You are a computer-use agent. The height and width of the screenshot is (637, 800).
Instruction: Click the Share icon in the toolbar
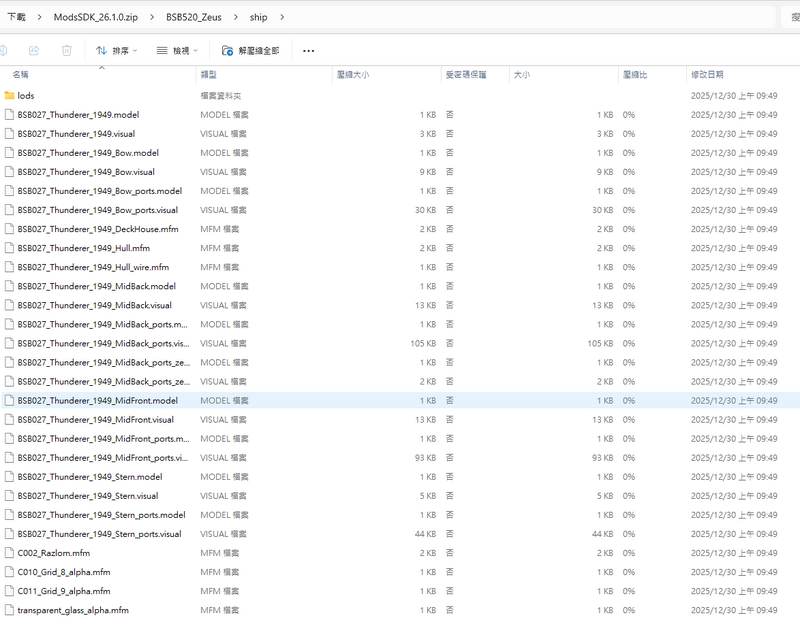point(33,50)
